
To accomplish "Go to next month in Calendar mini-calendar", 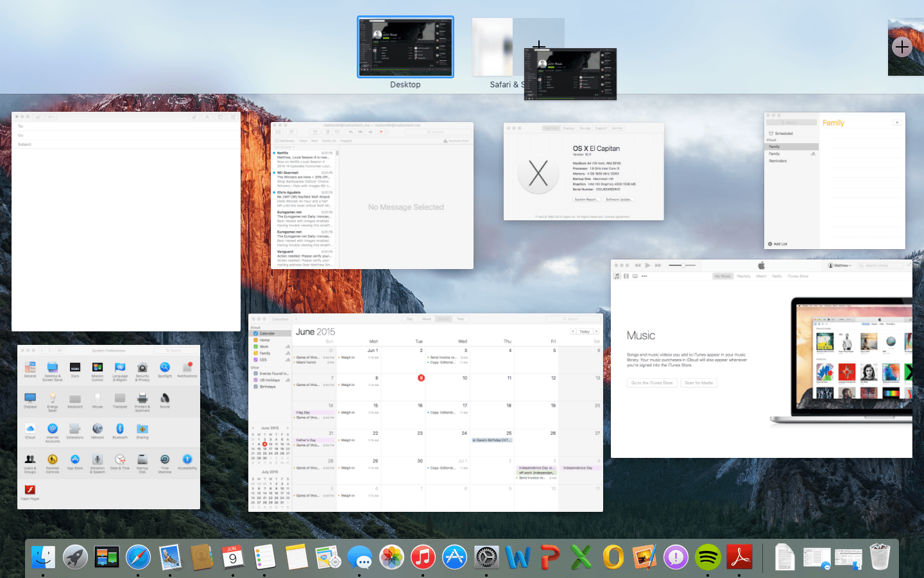I will pos(287,428).
